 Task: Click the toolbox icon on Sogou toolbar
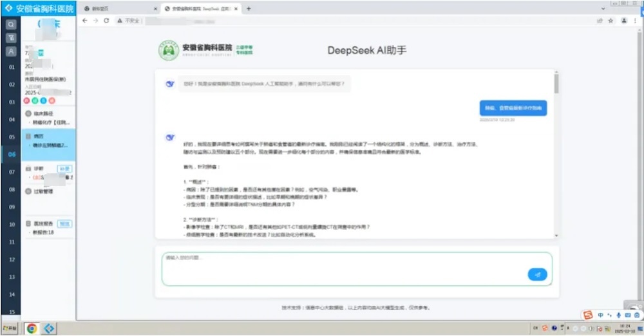(637, 315)
